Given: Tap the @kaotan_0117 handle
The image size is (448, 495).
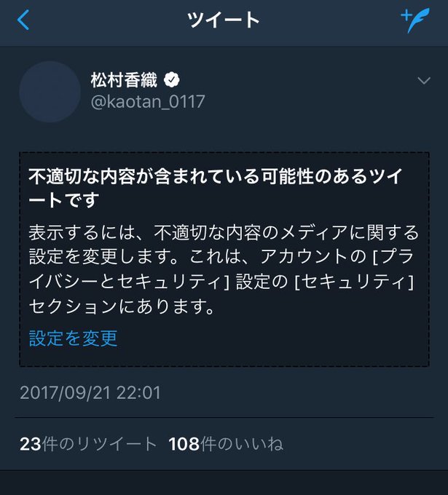Looking at the screenshot, I should [x=148, y=102].
